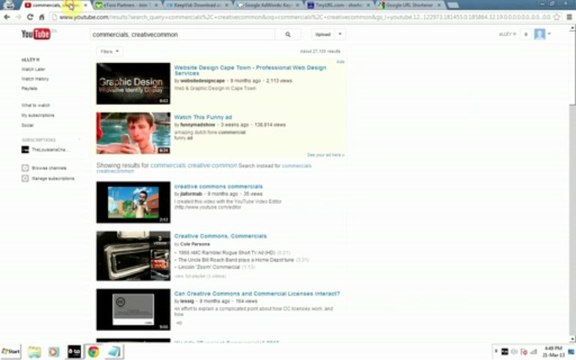Click the black taskbar application icon

click(74, 352)
